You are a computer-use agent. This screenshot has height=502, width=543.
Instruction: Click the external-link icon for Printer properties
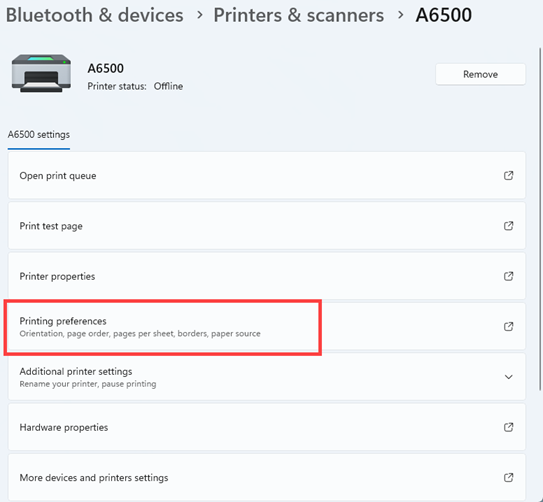coord(508,276)
